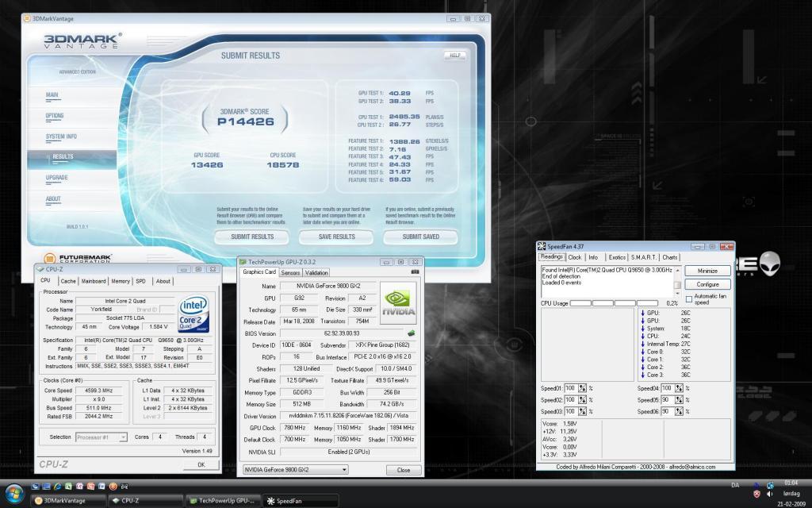Viewport: 812px width, 508px height.
Task: Click the Minimize button in SpeedFan
Action: coord(707,271)
